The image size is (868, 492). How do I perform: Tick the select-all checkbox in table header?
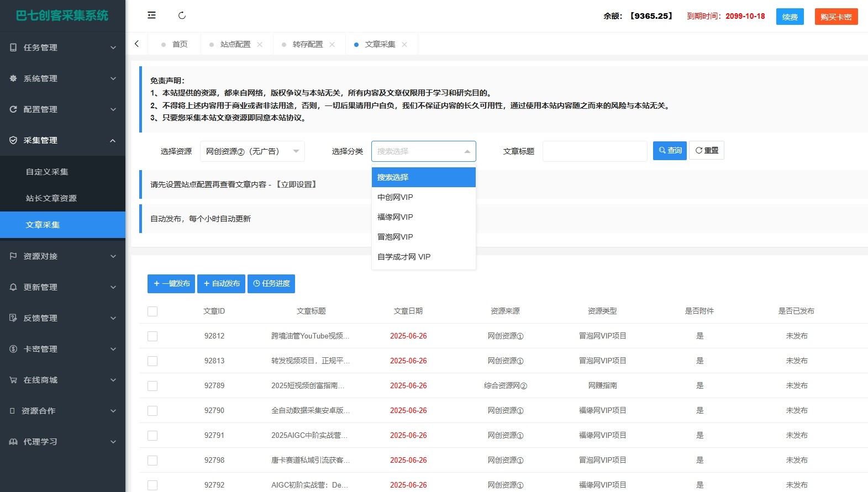[152, 311]
